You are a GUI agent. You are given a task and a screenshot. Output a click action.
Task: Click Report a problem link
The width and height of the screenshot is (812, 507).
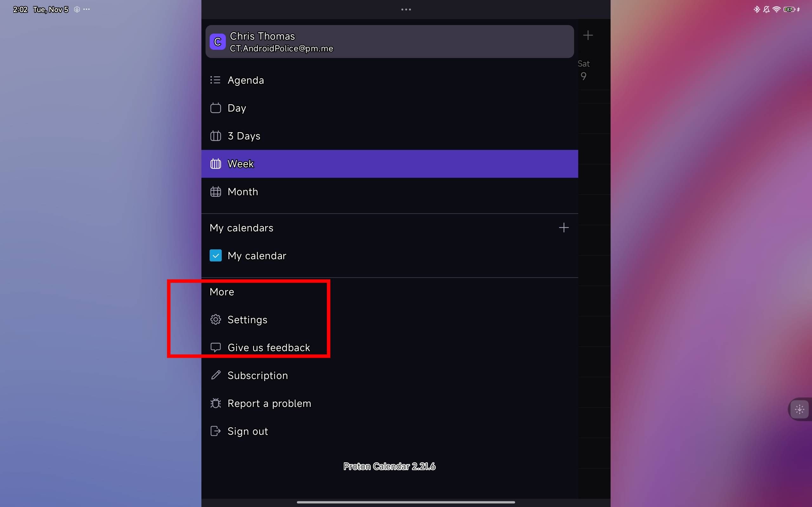(270, 404)
